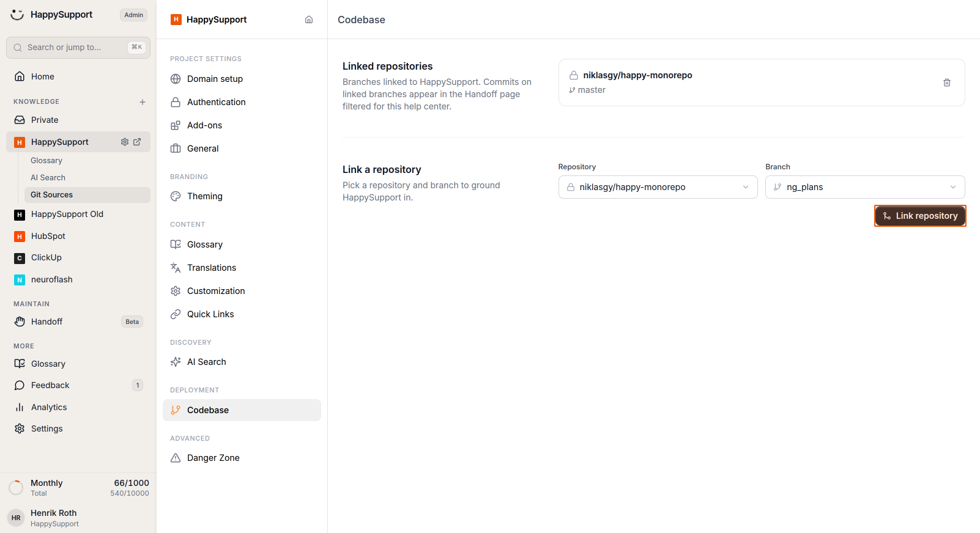Click the ClickUp black C icon
The height and width of the screenshot is (533, 980).
pyautogui.click(x=20, y=258)
